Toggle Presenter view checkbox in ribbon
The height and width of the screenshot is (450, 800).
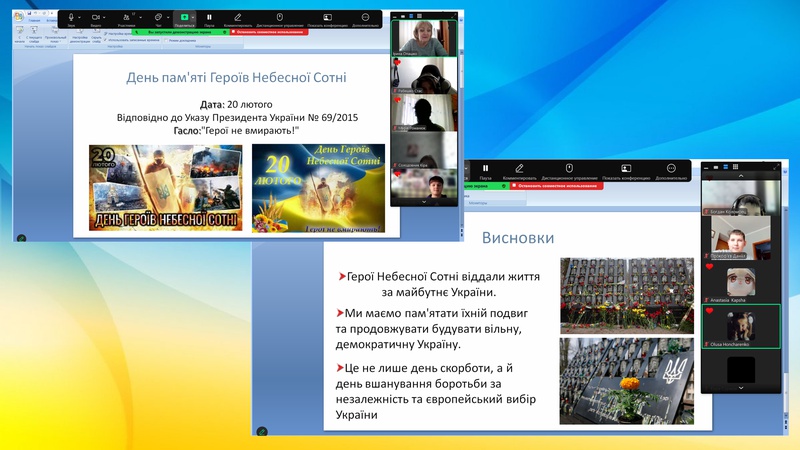coord(166,40)
